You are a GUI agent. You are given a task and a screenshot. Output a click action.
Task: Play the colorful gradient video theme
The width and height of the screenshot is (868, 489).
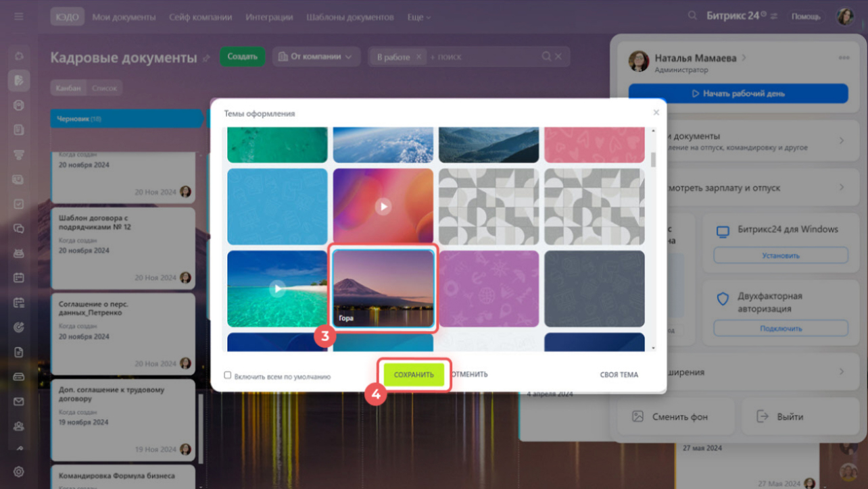tap(383, 206)
